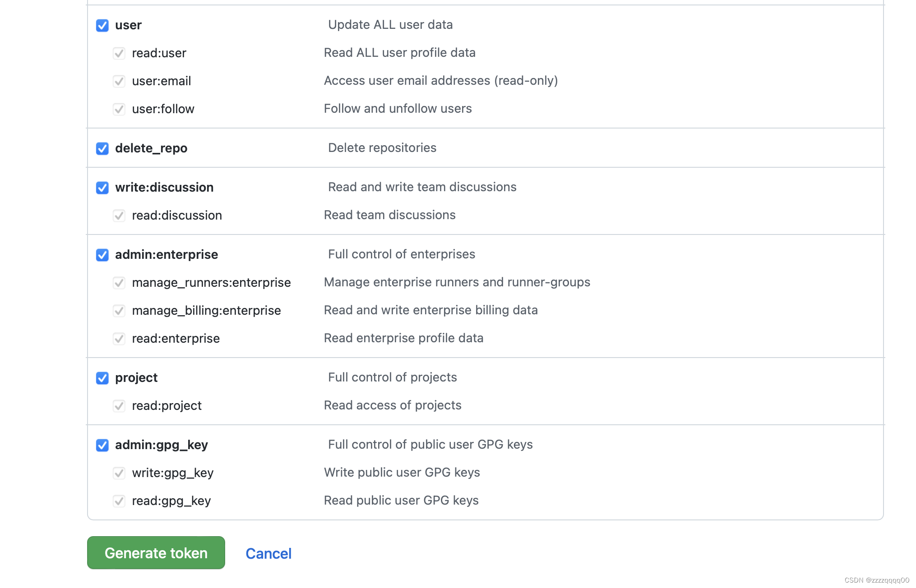Enable the read:project checkbox
Image resolution: width=916 pixels, height=588 pixels.
coord(119,406)
